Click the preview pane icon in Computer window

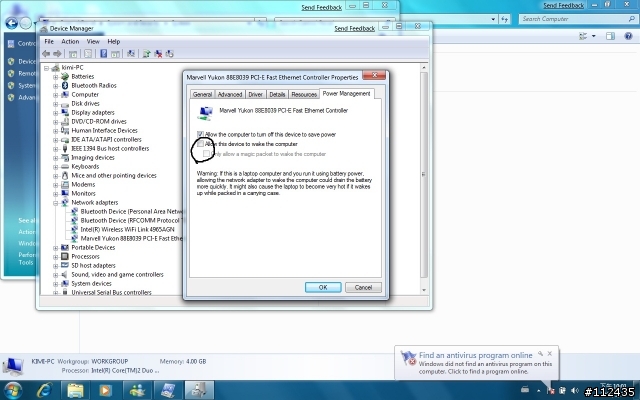[x=610, y=36]
